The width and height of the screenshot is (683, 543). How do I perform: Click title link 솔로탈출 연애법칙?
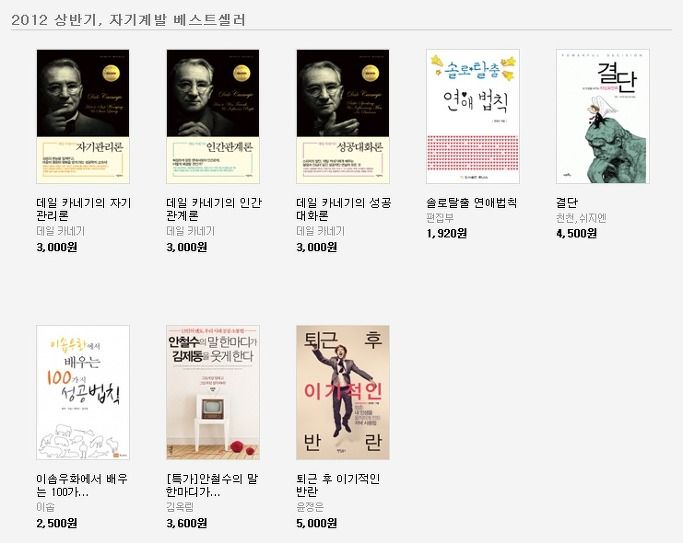pos(472,203)
